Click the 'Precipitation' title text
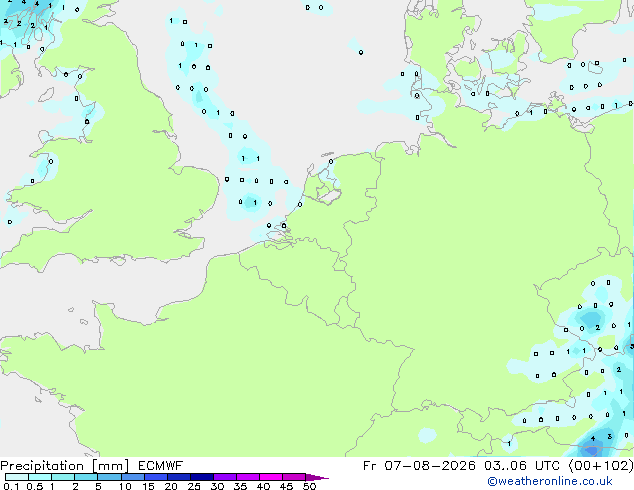The width and height of the screenshot is (634, 490). 42,466
